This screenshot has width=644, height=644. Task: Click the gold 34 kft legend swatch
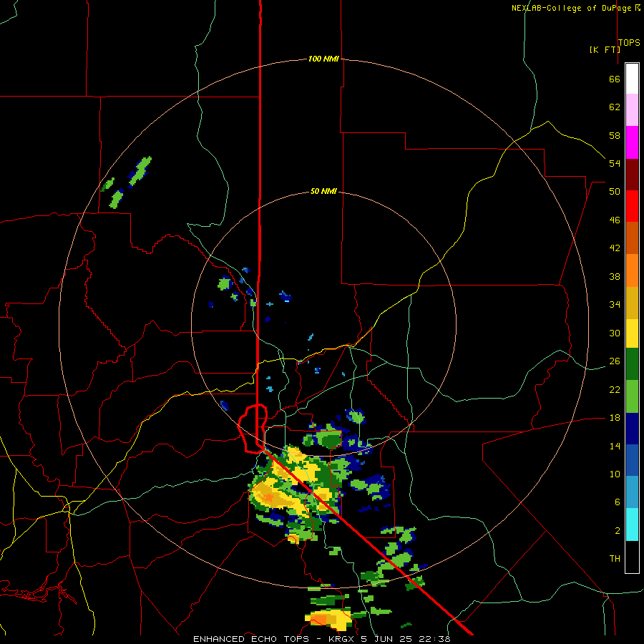632,302
